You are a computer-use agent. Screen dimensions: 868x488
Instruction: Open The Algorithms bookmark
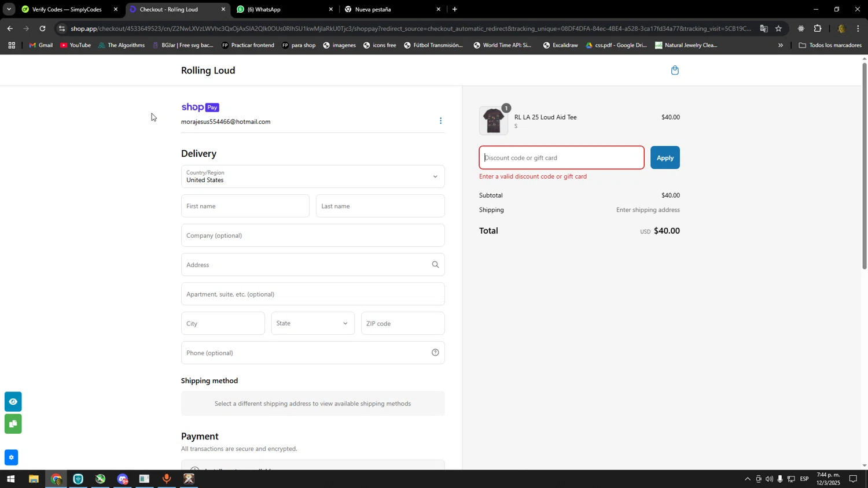click(121, 45)
